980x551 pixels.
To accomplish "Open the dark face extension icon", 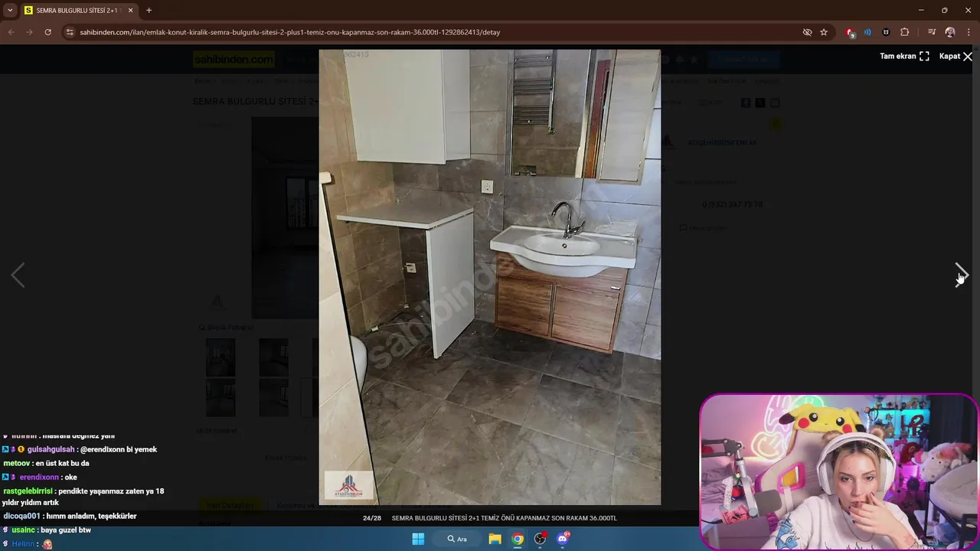I will (886, 32).
